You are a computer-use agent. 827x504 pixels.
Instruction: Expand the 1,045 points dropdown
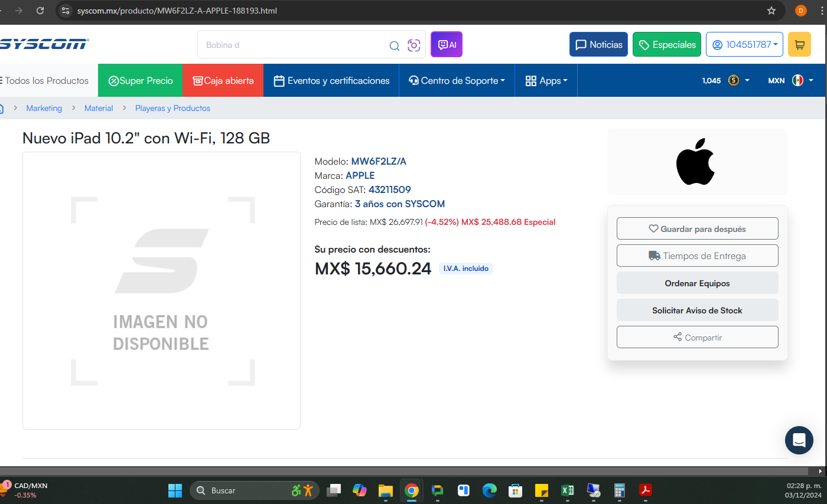725,80
